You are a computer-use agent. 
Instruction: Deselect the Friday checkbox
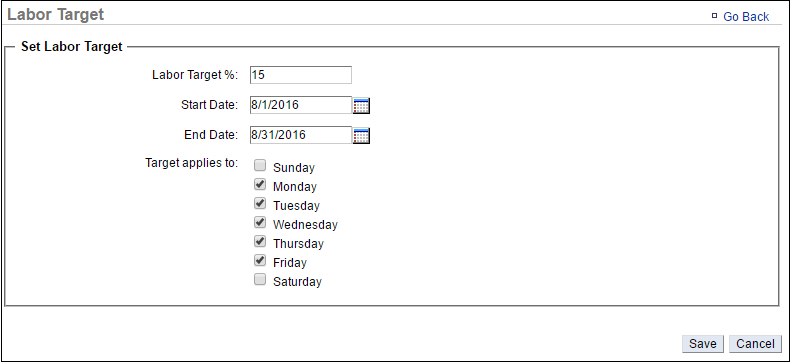[x=260, y=261]
